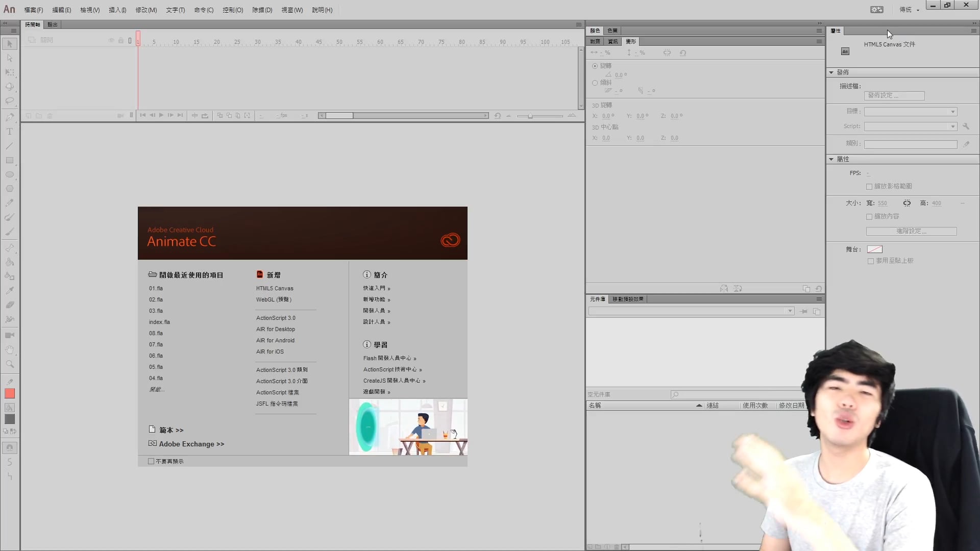Viewport: 980px width, 551px height.
Task: Open the 修改(M) menu
Action: coord(146,10)
